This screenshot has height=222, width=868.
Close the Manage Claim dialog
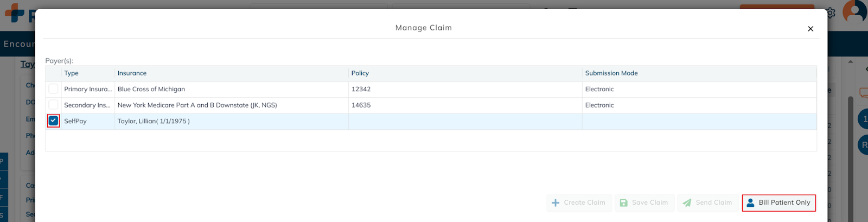tap(810, 29)
